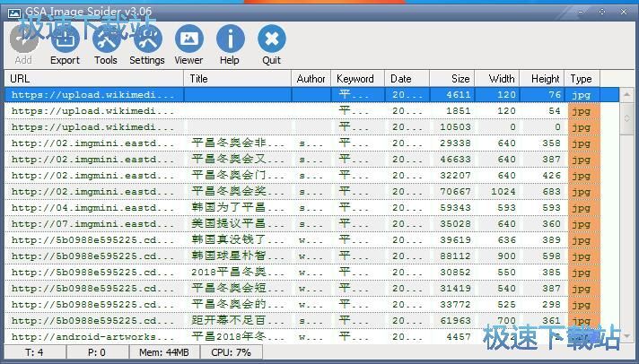Select title 平昌冬奥会门...

coord(238,176)
